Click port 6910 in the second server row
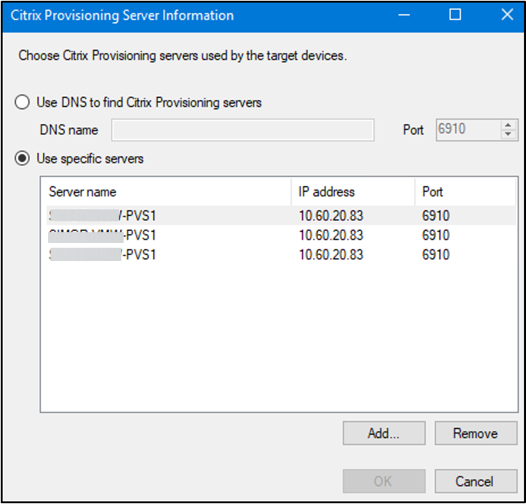The height and width of the screenshot is (504, 526). pyautogui.click(x=436, y=235)
